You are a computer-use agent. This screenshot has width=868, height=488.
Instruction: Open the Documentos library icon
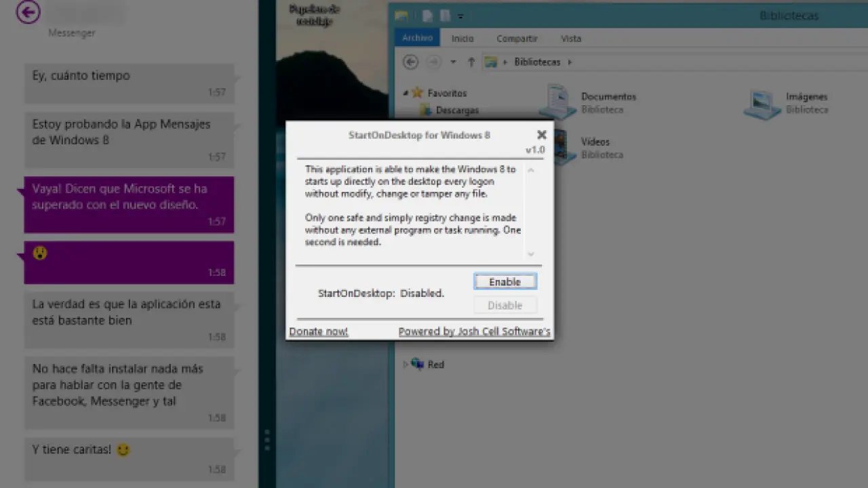tap(559, 102)
